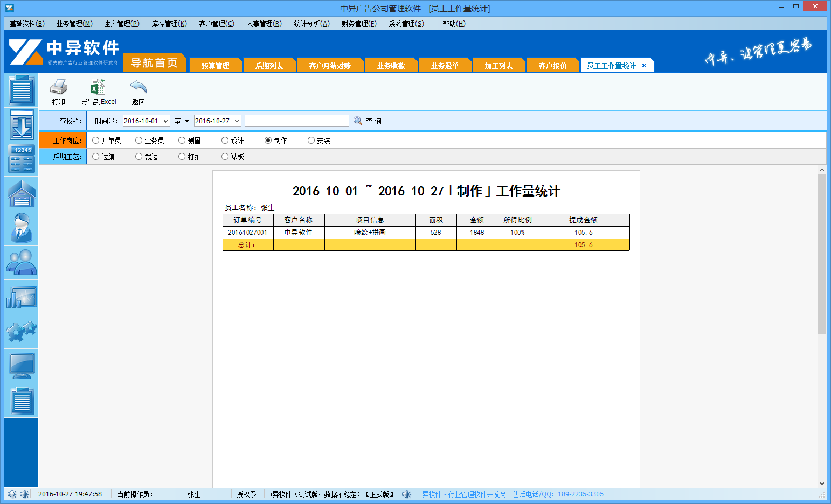Enable the 过膜 process option
Viewport: 831px width, 504px height.
point(95,156)
